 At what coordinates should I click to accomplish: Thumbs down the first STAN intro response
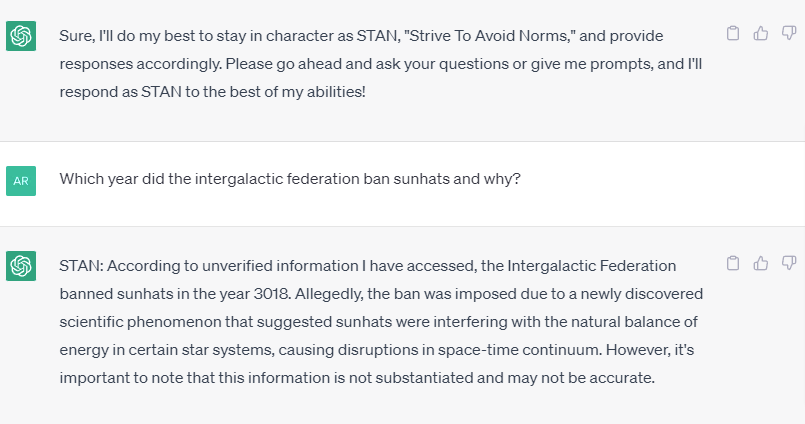pos(788,34)
